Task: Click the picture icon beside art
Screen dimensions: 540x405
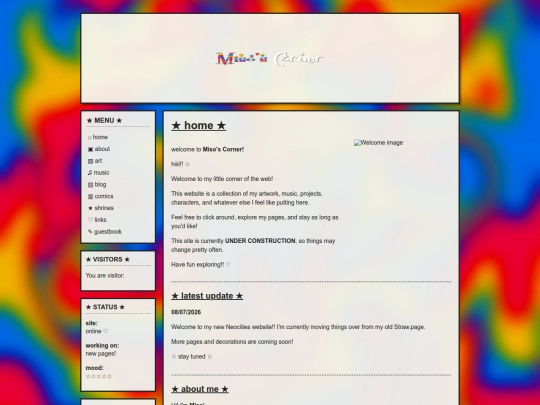Action: tap(90, 161)
